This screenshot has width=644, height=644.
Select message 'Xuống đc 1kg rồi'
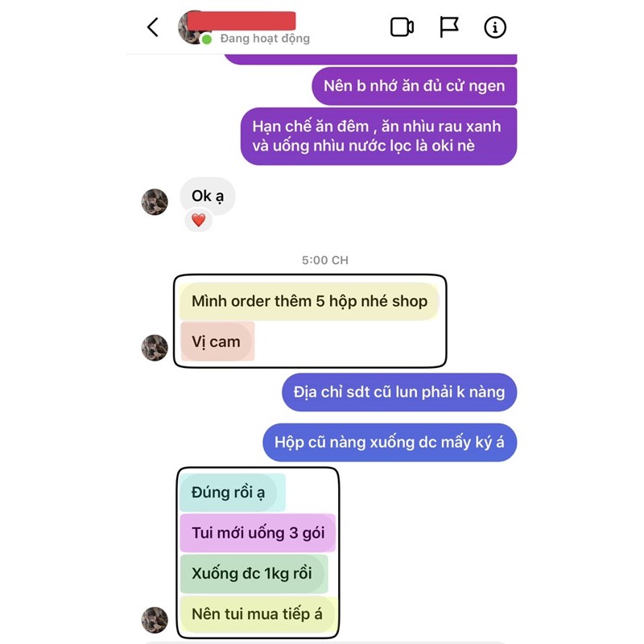254,574
